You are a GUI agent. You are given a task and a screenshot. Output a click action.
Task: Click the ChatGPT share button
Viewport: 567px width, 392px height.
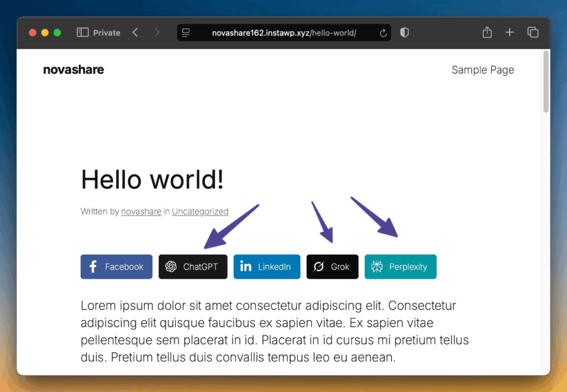[x=193, y=267]
